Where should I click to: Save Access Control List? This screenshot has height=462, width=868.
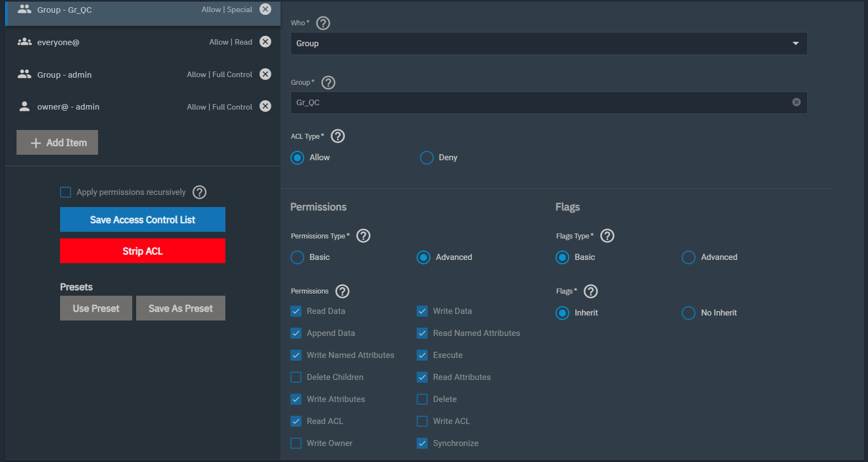tap(143, 220)
